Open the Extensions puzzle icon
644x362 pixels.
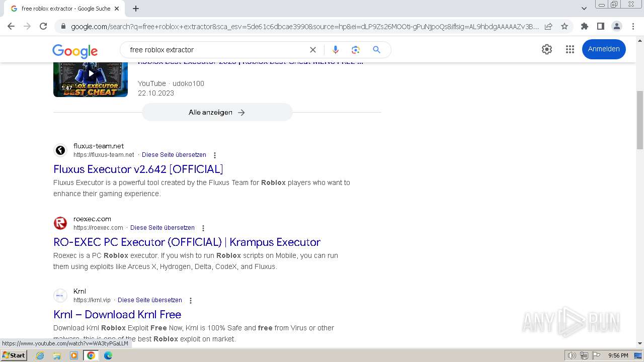pyautogui.click(x=584, y=26)
